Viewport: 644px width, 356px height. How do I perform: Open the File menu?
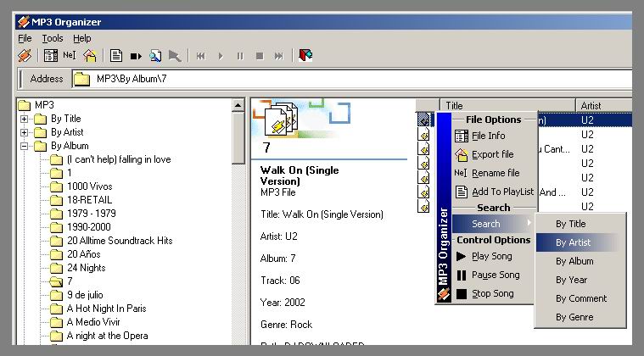(x=25, y=38)
